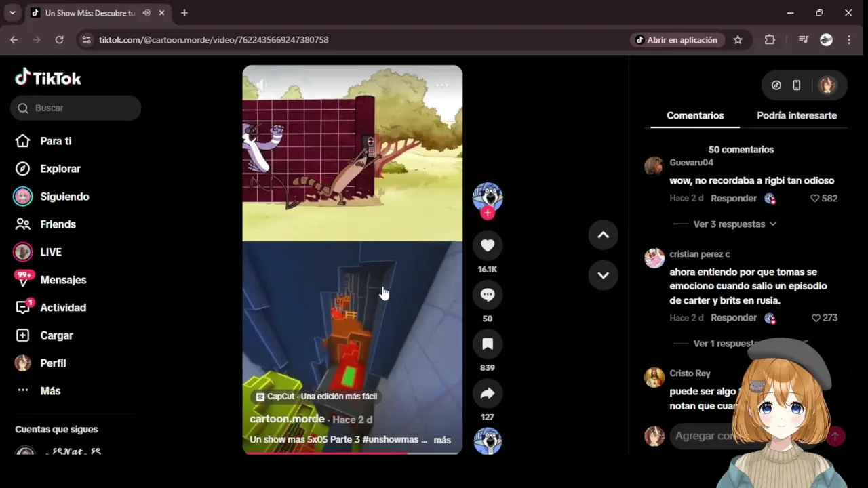Open cristian perez c's profile name
The width and height of the screenshot is (868, 488).
tap(699, 254)
